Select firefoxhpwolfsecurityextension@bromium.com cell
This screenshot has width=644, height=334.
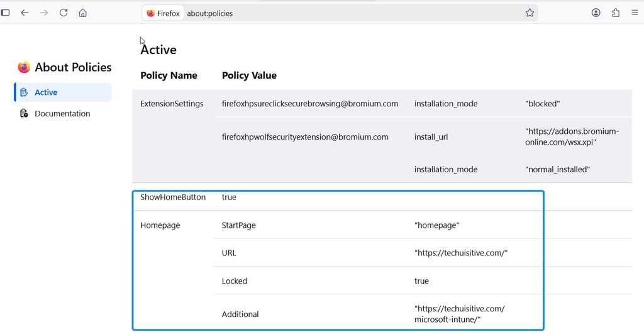[305, 136]
